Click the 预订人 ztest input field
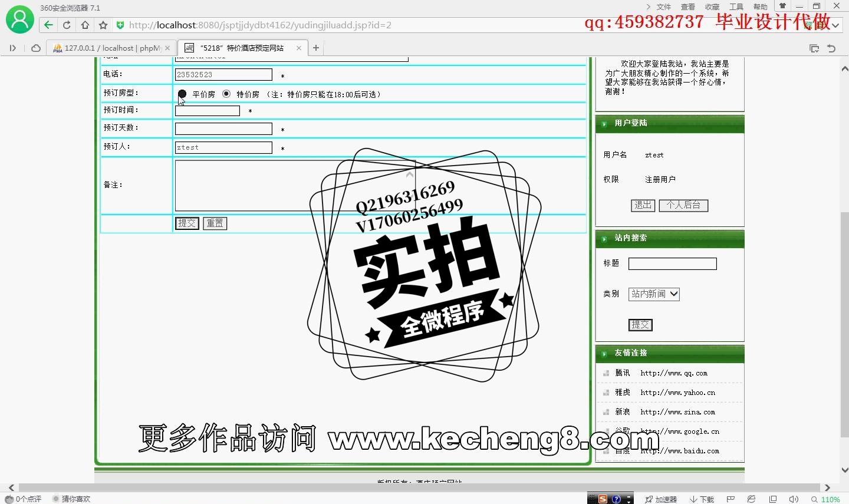Image resolution: width=849 pixels, height=504 pixels. coord(223,147)
